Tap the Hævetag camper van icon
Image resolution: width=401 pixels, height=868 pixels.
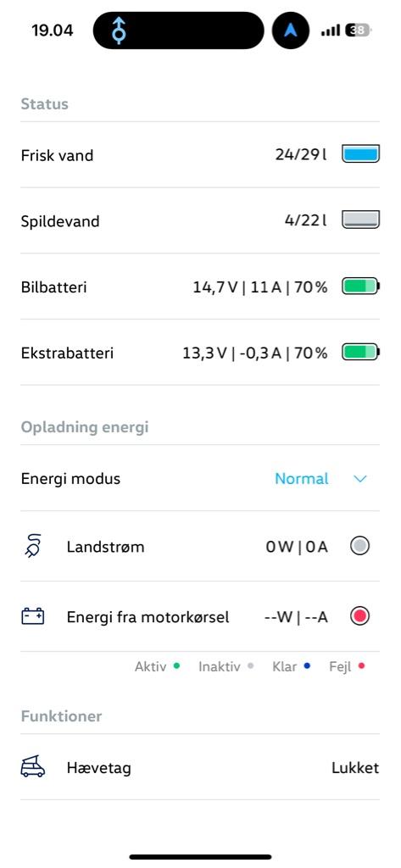(33, 768)
